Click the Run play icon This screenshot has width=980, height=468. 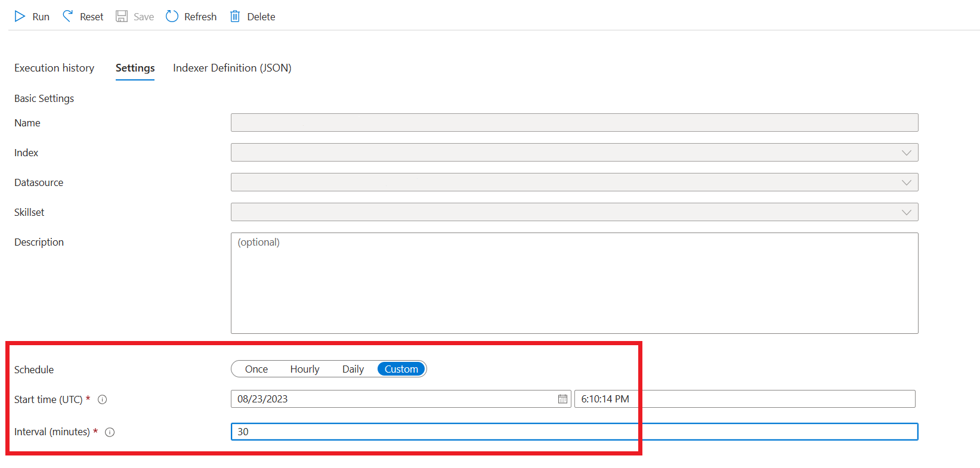pos(20,16)
